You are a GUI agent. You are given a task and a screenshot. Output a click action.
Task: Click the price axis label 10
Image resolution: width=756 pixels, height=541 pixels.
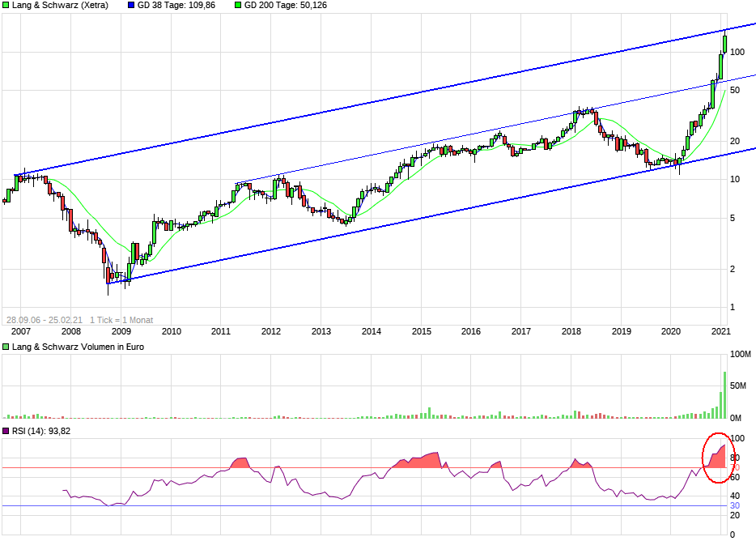point(735,180)
